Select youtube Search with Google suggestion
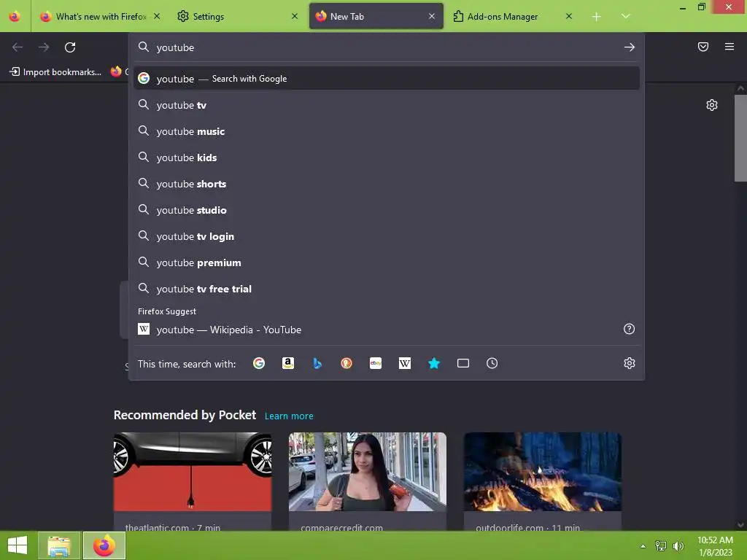 coord(387,79)
